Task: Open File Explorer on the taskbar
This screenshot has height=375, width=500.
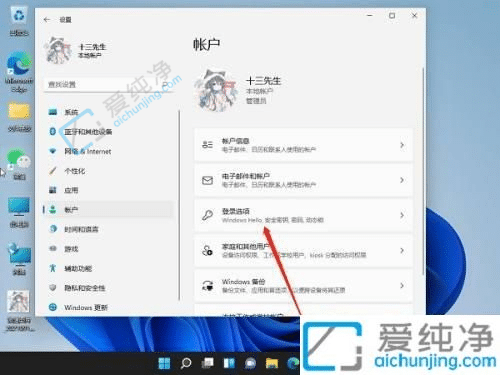Action: pos(272,363)
